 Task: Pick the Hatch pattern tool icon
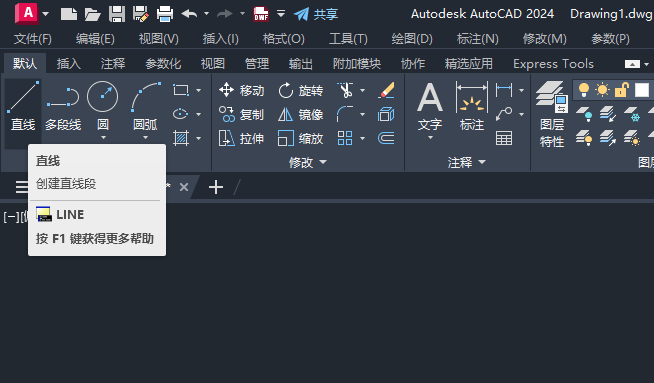181,138
